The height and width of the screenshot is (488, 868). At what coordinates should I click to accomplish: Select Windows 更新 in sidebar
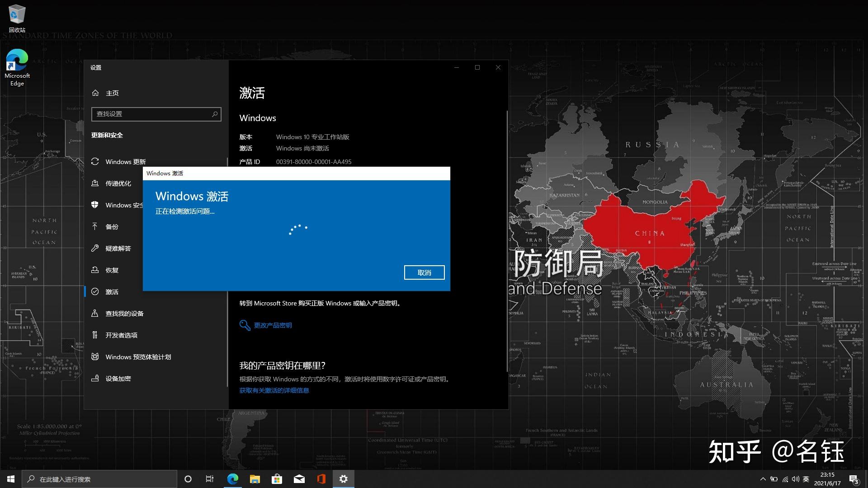(125, 162)
